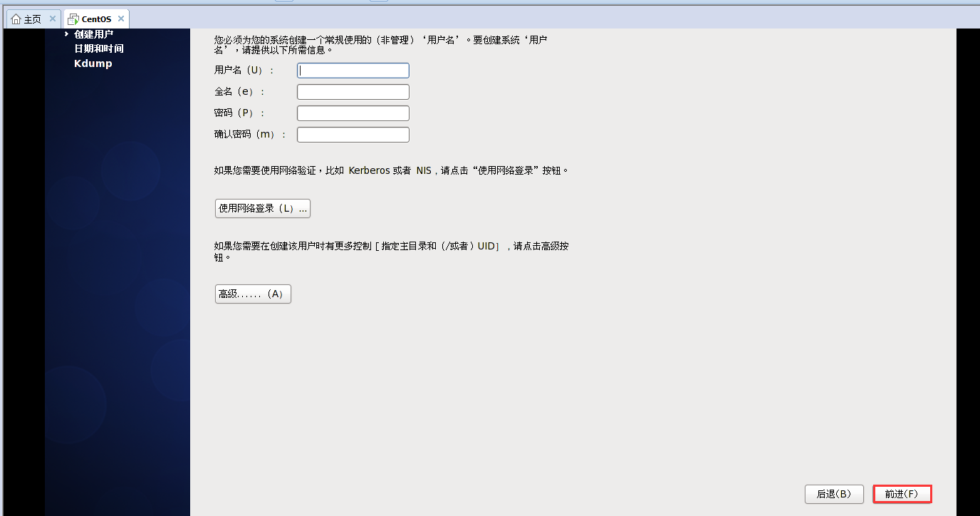Click the Kerberos or NIS network login text
Viewport: 980px width, 516px height.
392,170
